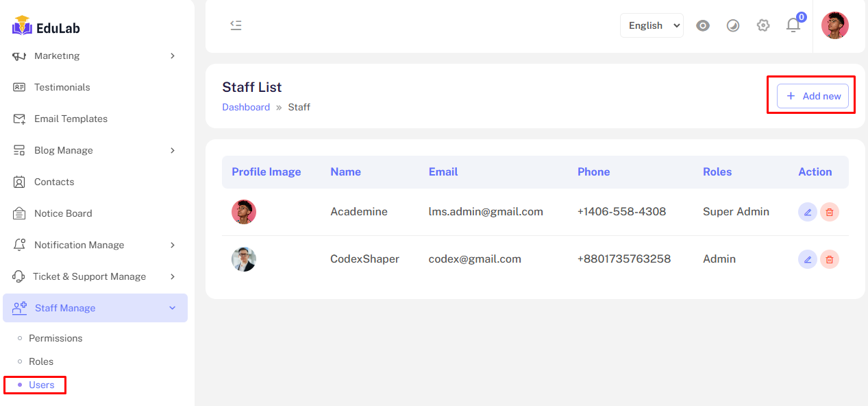Click the edit icon for CodexShaper
Screen dimensions: 868x406
[808, 259]
